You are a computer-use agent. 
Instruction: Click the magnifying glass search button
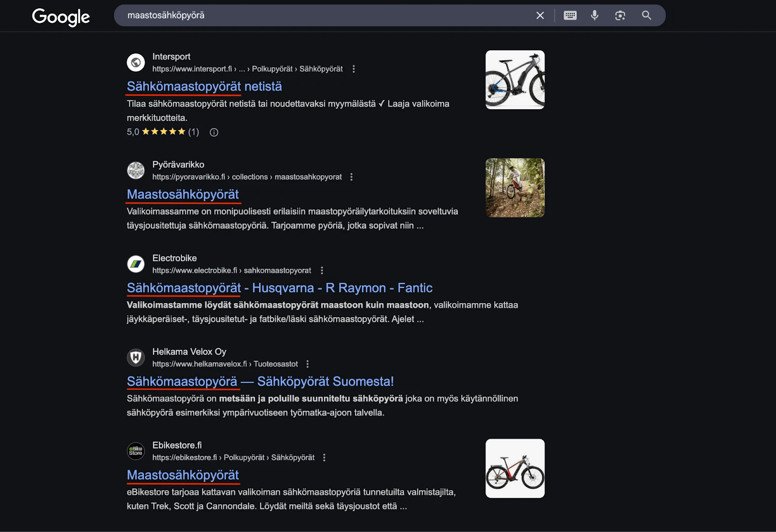click(x=647, y=16)
